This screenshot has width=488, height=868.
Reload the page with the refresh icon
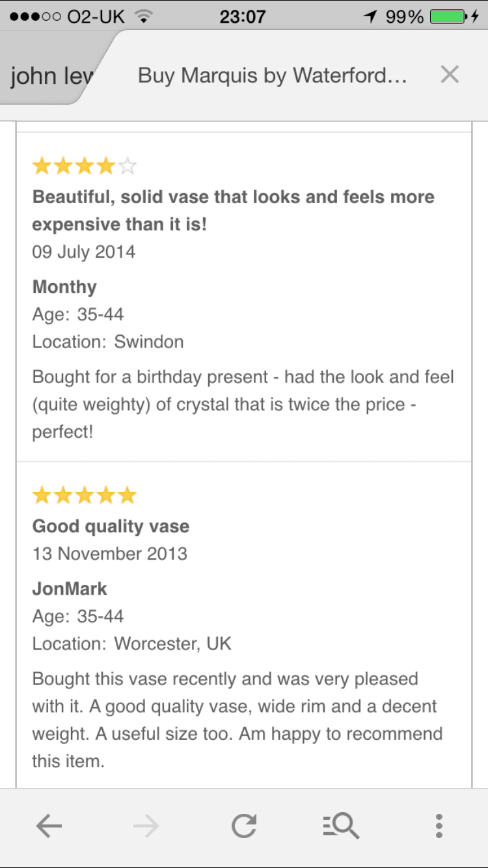pyautogui.click(x=244, y=826)
